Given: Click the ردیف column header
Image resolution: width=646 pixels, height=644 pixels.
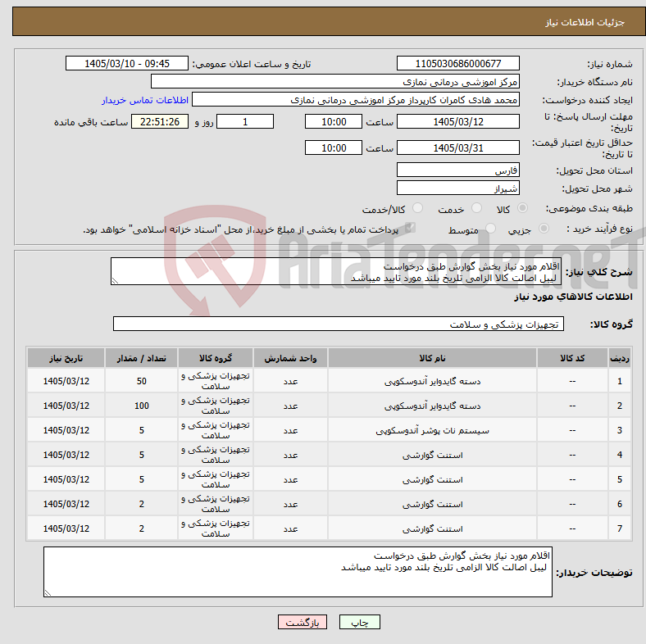Looking at the screenshot, I should pyautogui.click(x=619, y=358).
